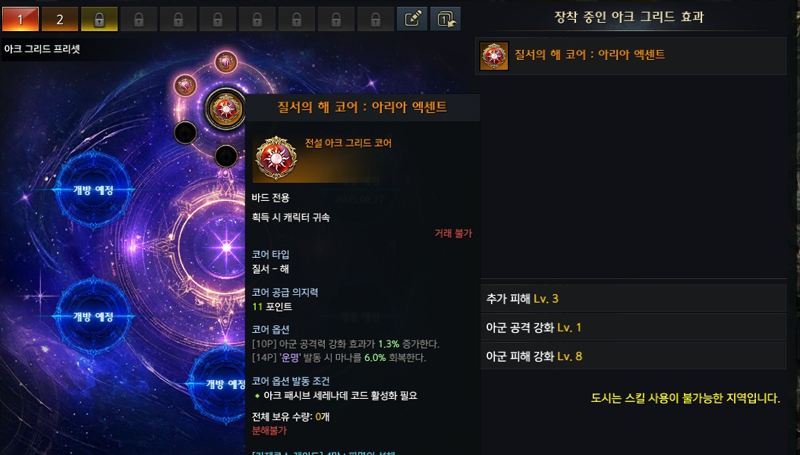This screenshot has width=800, height=455.
Task: Click the first gray locked preset slot
Action: pyautogui.click(x=139, y=19)
